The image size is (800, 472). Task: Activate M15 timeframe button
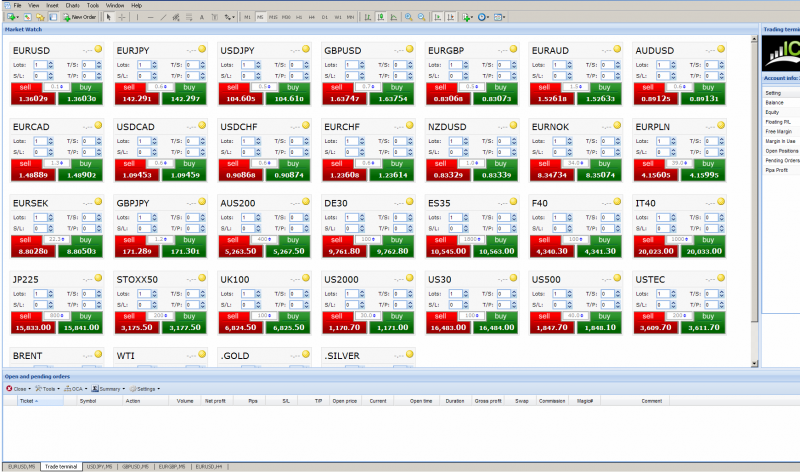point(273,17)
